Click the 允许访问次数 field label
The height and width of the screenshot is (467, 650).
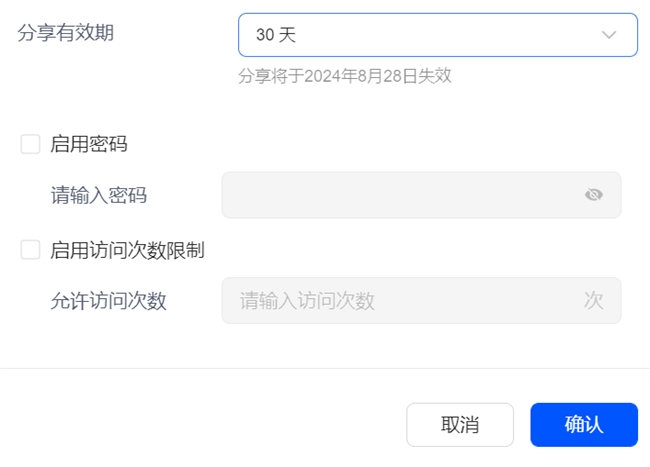coord(109,301)
